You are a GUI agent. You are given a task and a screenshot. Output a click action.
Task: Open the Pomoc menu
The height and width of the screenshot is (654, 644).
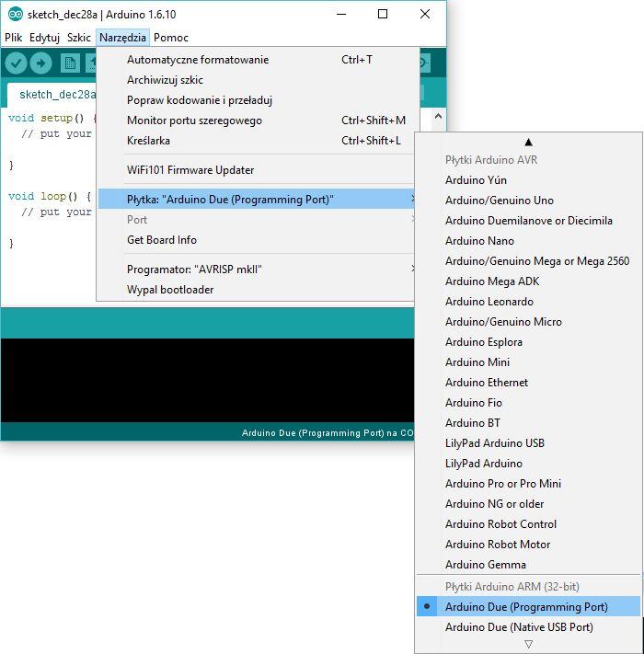(x=171, y=38)
